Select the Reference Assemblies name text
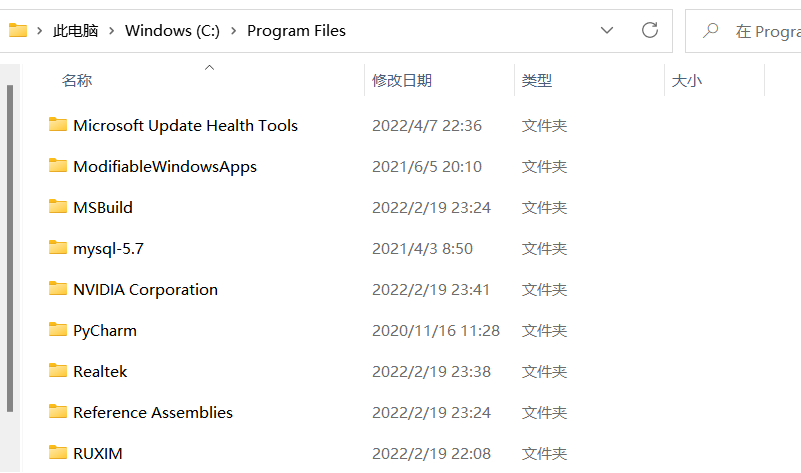This screenshot has width=801, height=473. (153, 412)
